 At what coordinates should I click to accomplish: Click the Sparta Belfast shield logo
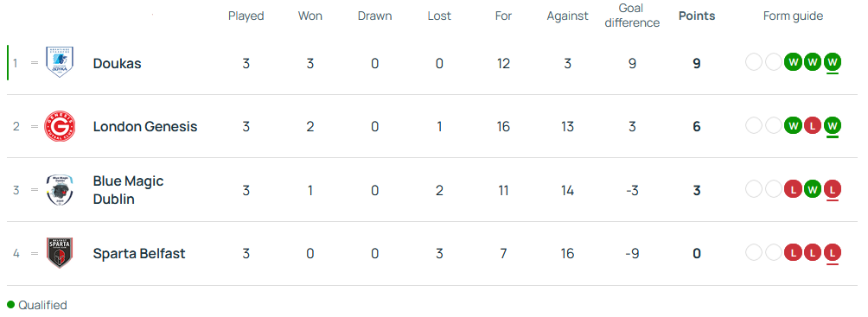60,253
